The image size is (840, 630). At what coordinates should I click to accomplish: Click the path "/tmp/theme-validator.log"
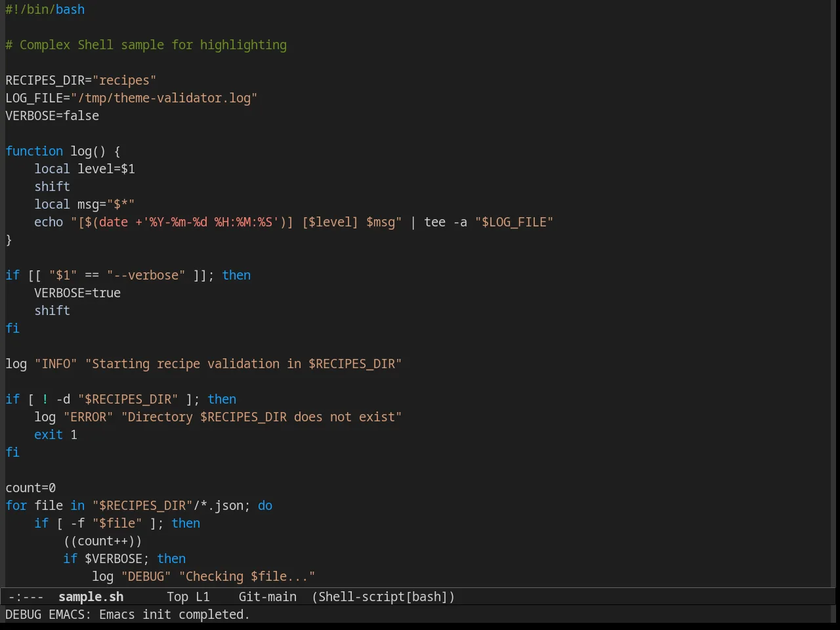coord(164,98)
